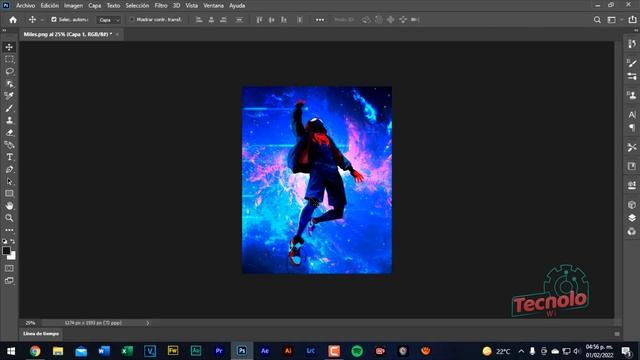The image size is (640, 360).
Task: Select the Hand tool
Action: pos(9,206)
